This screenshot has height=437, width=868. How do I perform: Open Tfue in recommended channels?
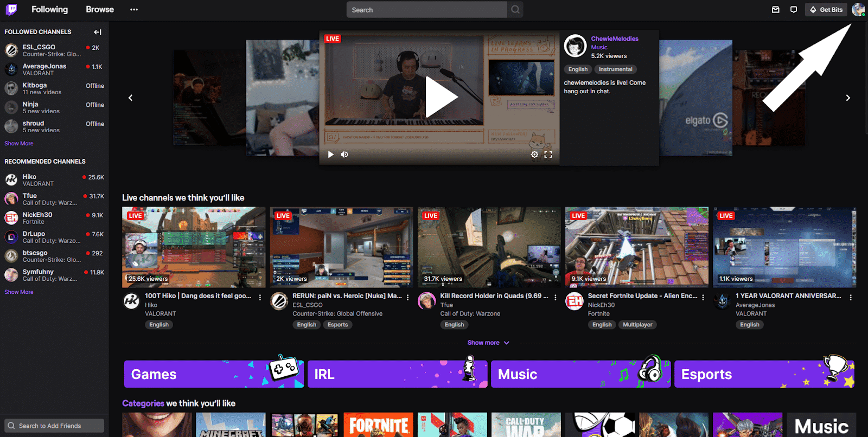click(x=54, y=199)
